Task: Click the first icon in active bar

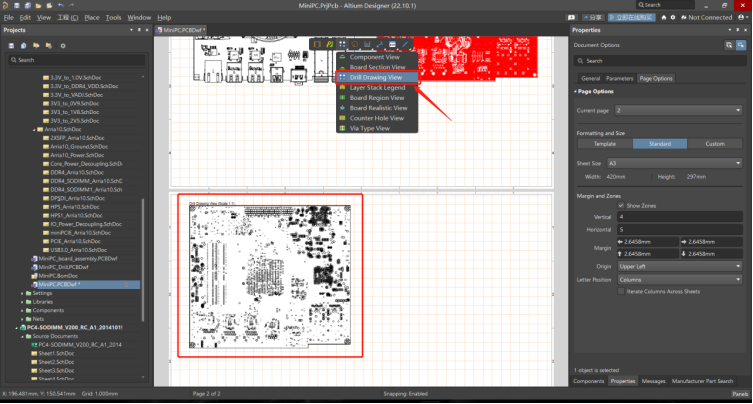Action: pyautogui.click(x=315, y=44)
